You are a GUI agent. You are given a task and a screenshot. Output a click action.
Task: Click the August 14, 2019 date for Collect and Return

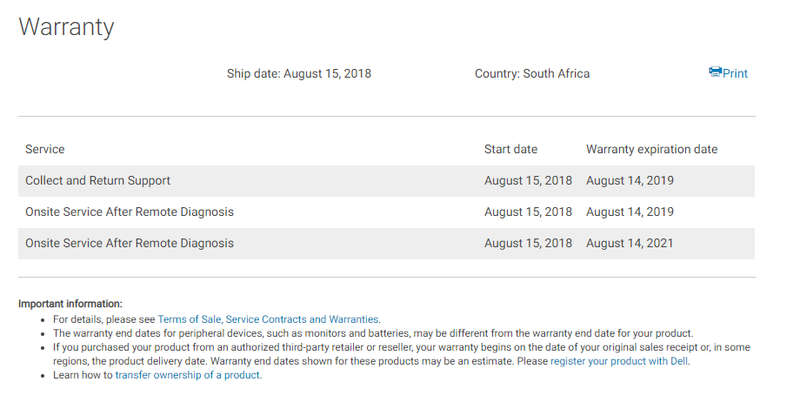click(x=630, y=181)
